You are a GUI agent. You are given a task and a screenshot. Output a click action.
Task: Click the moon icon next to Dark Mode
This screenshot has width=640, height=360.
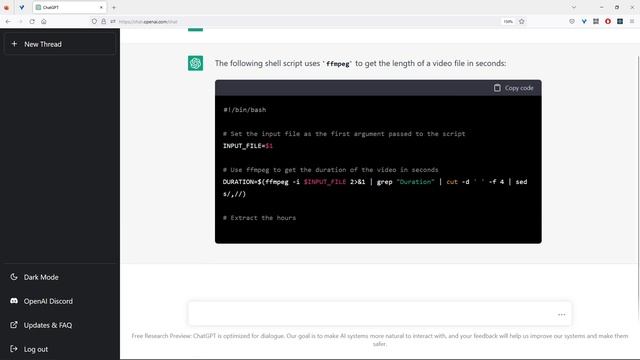coord(14,277)
